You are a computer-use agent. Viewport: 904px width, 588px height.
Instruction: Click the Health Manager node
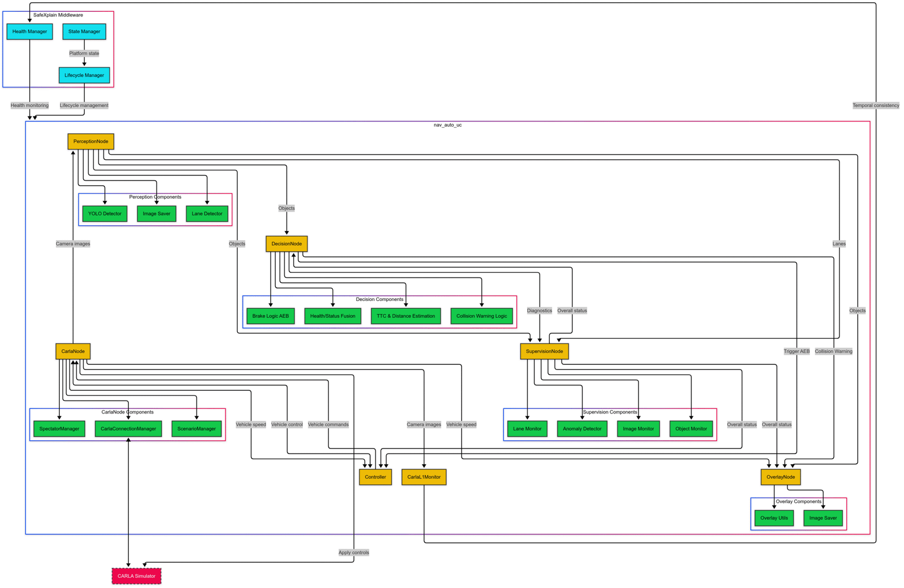tap(29, 32)
